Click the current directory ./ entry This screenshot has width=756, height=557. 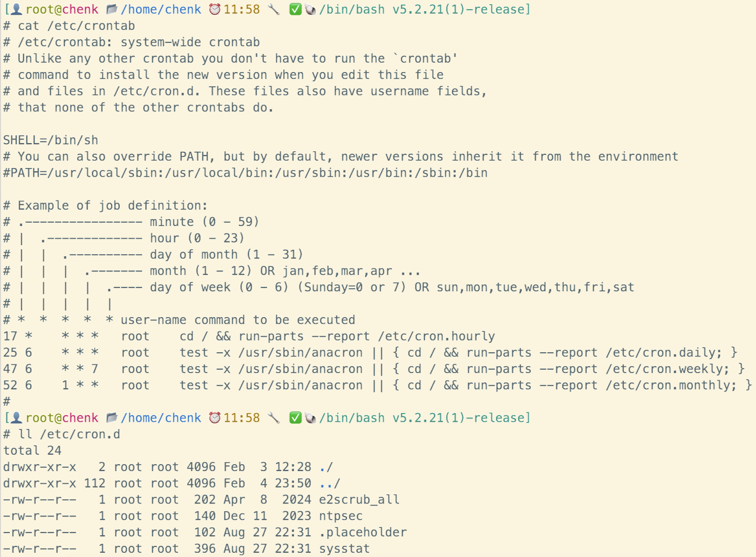pyautogui.click(x=326, y=467)
